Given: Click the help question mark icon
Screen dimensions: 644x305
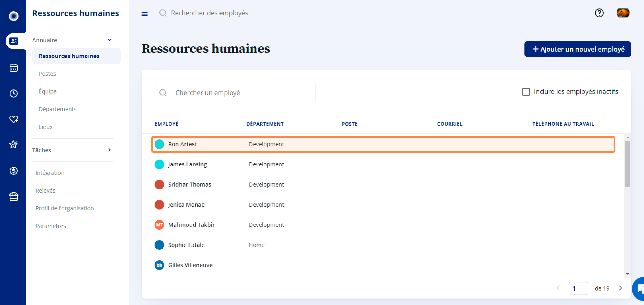Looking at the screenshot, I should click(x=599, y=13).
